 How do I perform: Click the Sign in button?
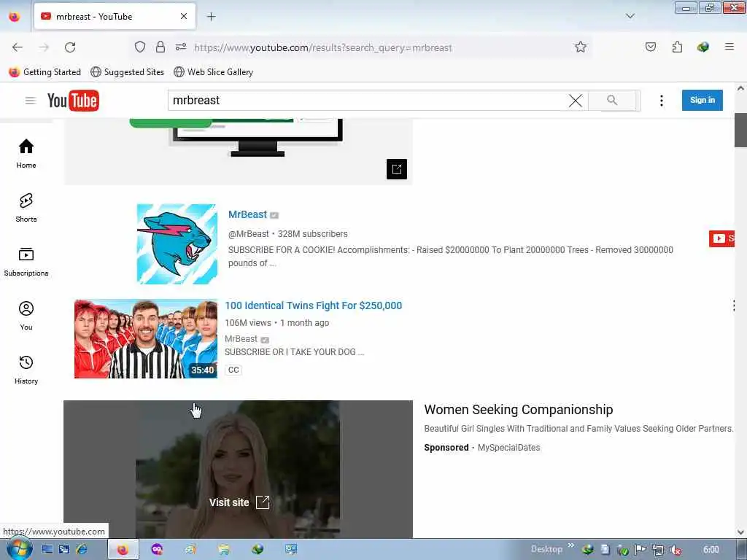(703, 100)
